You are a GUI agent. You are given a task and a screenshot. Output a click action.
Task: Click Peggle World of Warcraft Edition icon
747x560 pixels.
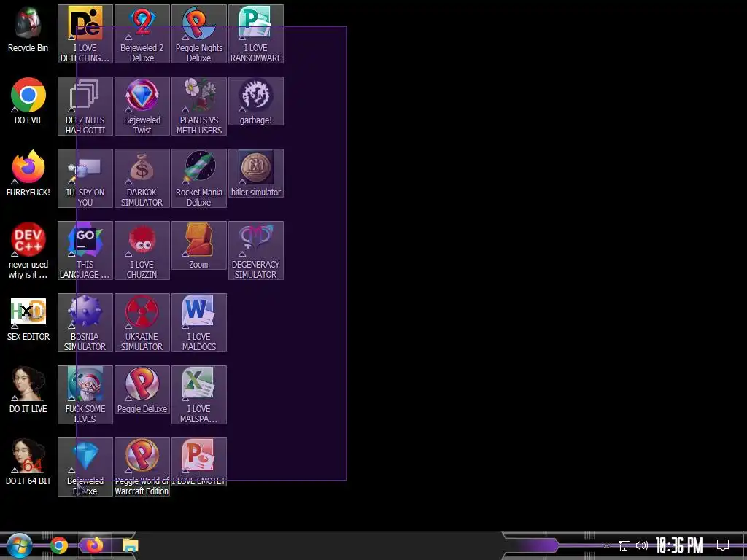pyautogui.click(x=142, y=467)
